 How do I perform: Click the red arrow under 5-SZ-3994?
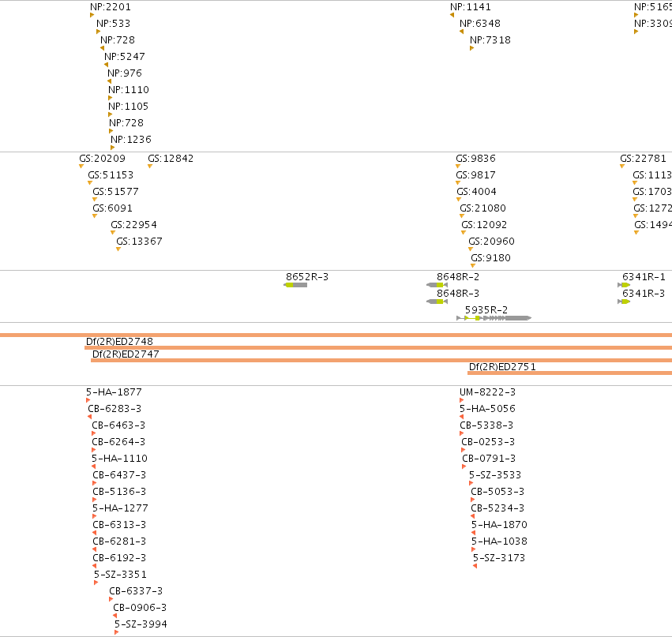117,632
